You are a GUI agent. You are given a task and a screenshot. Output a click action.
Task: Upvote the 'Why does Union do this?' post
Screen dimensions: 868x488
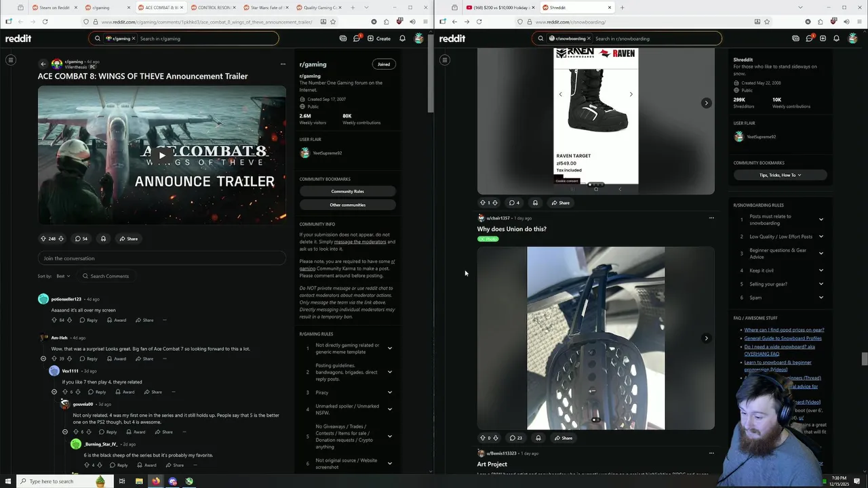tap(482, 438)
